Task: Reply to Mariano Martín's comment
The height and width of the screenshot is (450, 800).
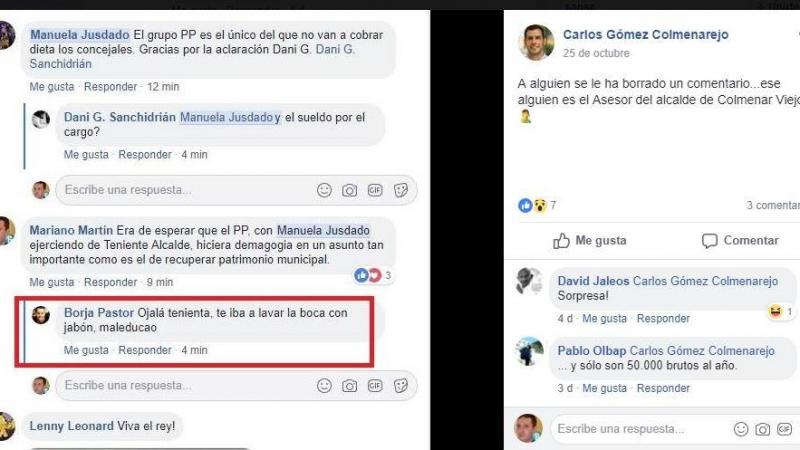Action: point(110,282)
